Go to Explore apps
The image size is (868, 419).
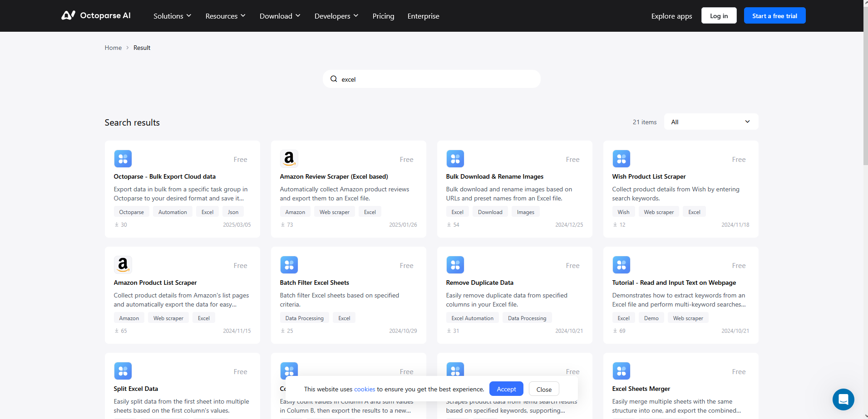point(671,16)
